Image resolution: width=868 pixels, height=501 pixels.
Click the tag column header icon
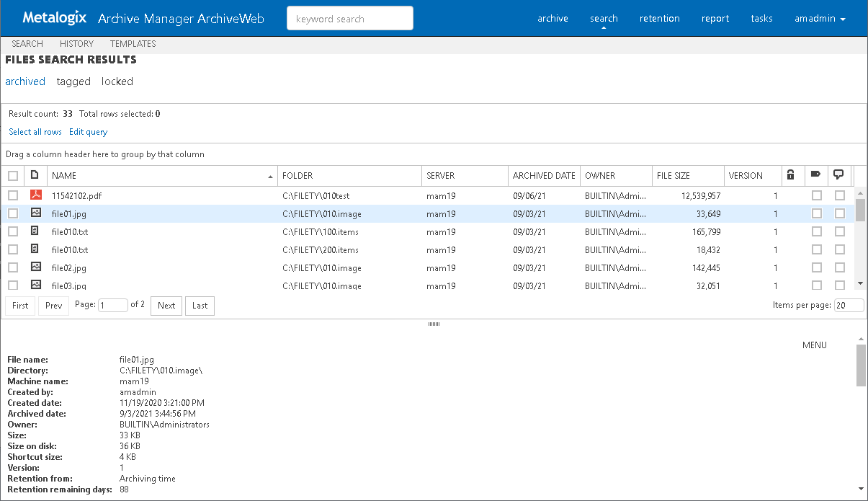point(815,174)
